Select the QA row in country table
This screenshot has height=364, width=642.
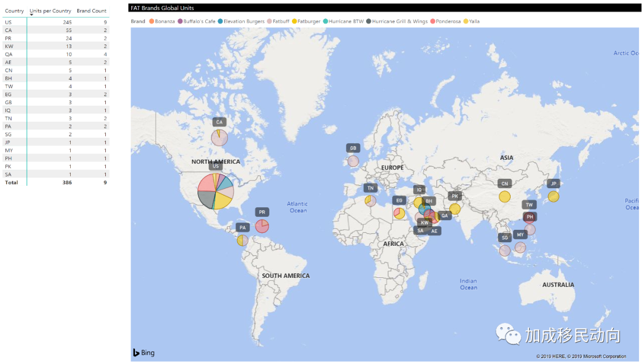(x=56, y=54)
